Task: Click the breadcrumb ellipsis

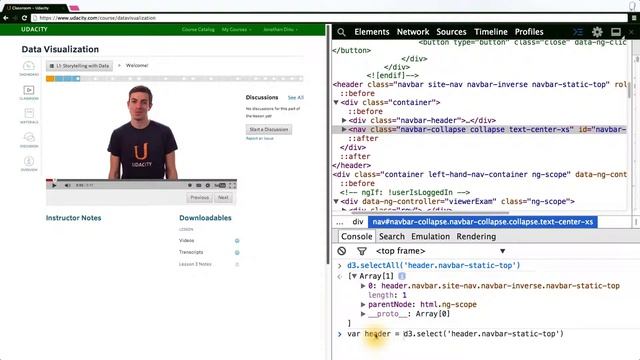Action: coord(340,222)
